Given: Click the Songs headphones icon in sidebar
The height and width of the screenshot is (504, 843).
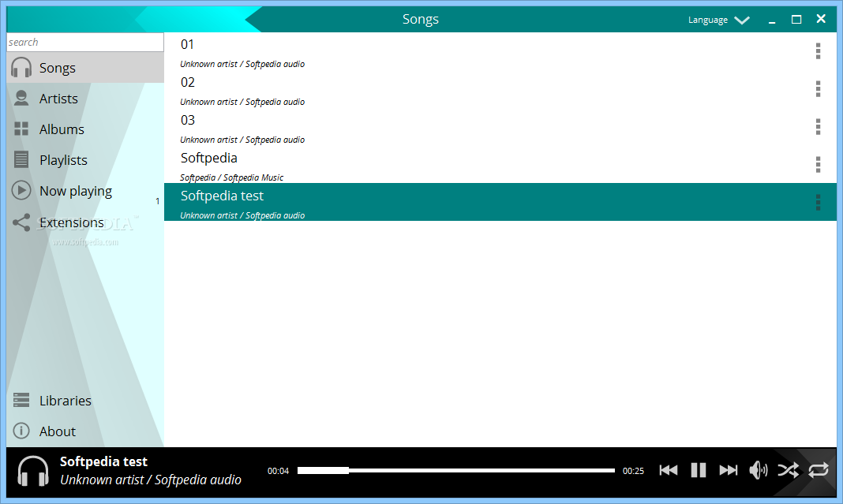Looking at the screenshot, I should point(21,68).
